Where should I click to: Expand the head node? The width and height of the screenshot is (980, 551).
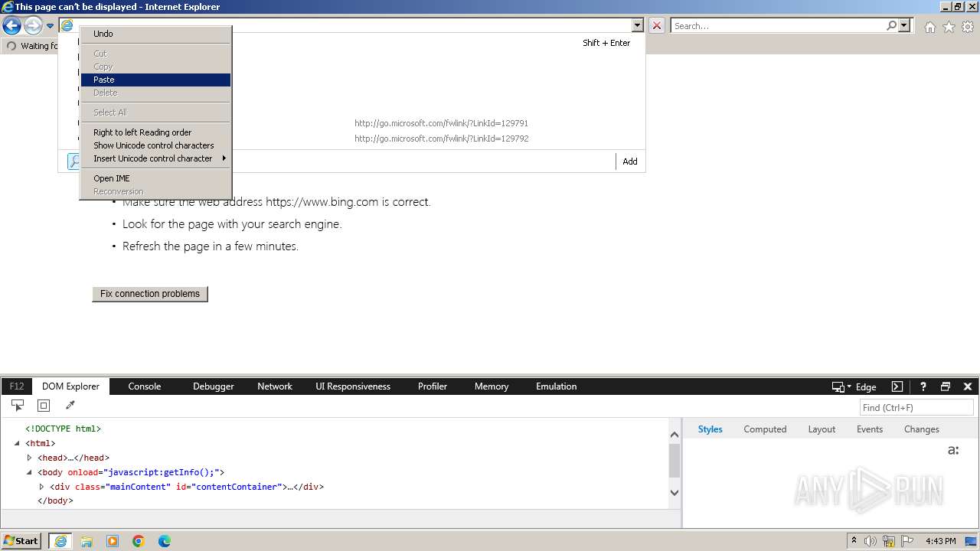pos(29,458)
